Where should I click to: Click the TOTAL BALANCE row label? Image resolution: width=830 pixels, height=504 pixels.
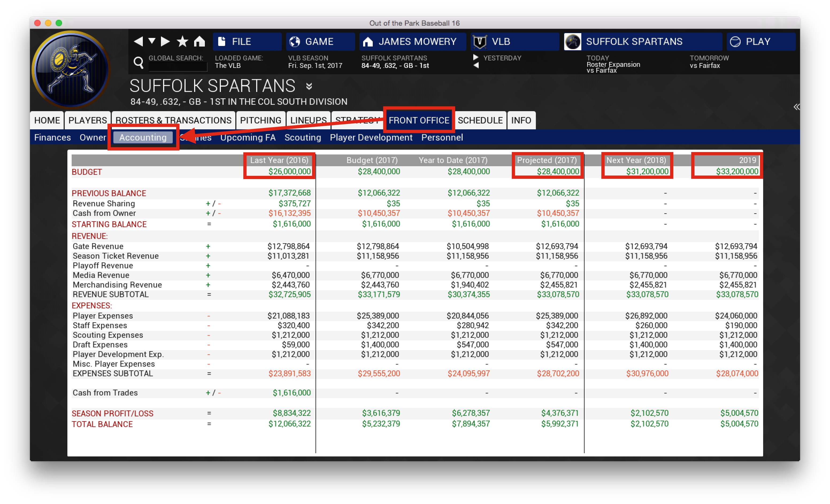[102, 424]
